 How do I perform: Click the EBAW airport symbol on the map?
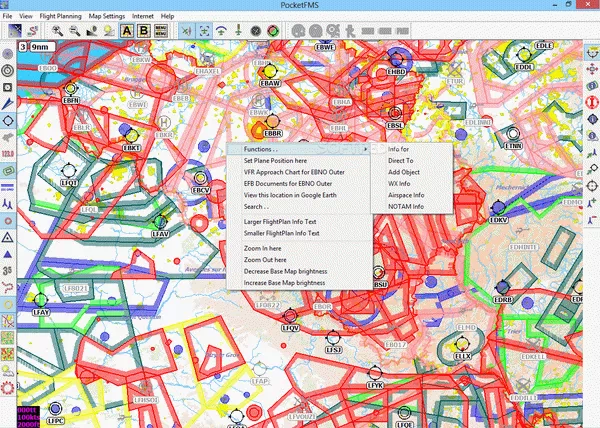click(x=270, y=71)
